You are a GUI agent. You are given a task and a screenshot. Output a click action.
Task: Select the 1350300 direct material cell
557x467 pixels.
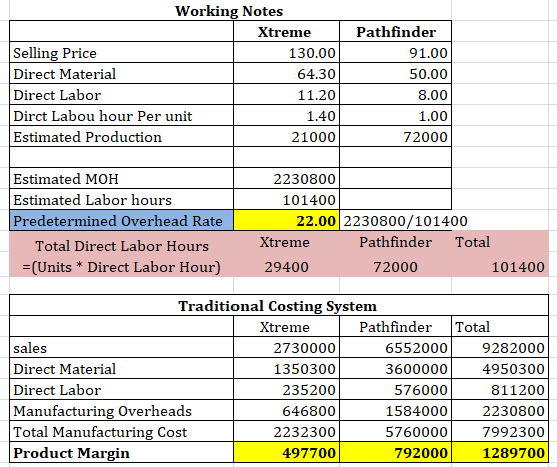coord(286,369)
